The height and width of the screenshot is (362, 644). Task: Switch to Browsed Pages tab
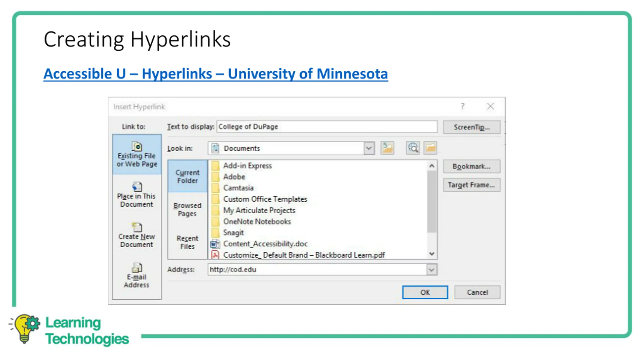187,209
